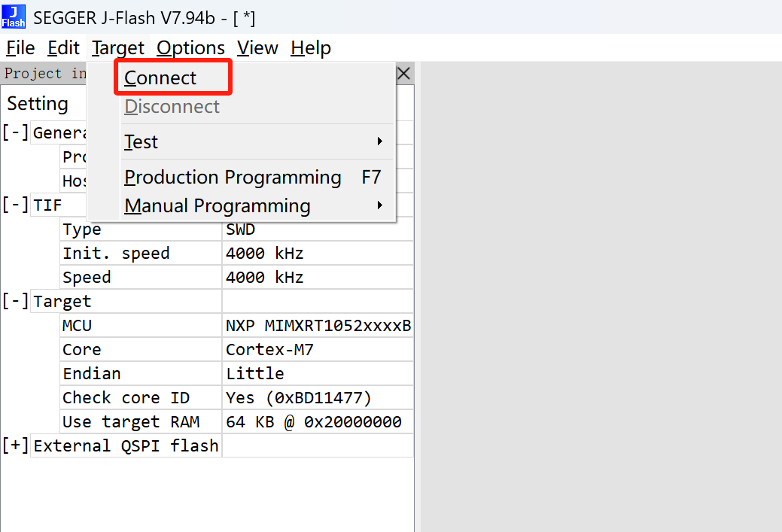The height and width of the screenshot is (532, 782).
Task: Open the View menu
Action: [x=257, y=48]
